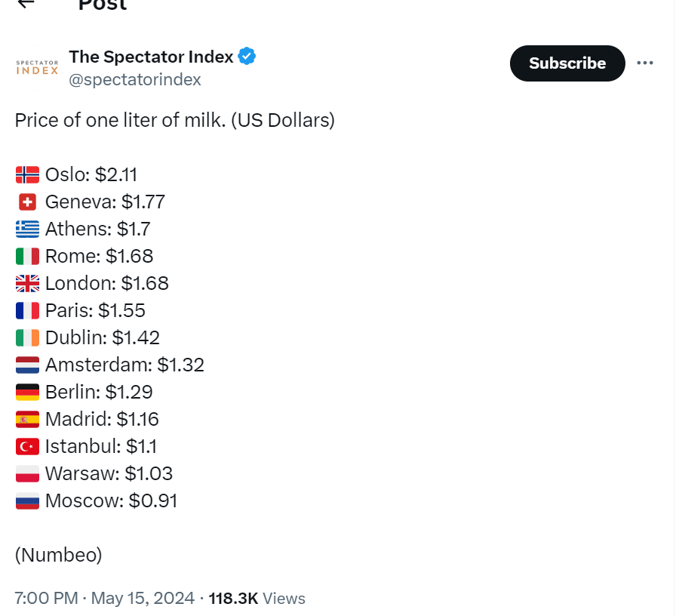Click the post timestamp 7:00 PM May 15, 2024

tap(105, 599)
